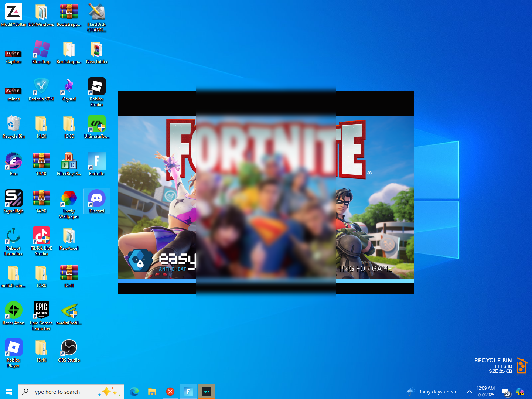Launch Roblox Studio from the desktop
This screenshot has width=532, height=399.
[96, 92]
